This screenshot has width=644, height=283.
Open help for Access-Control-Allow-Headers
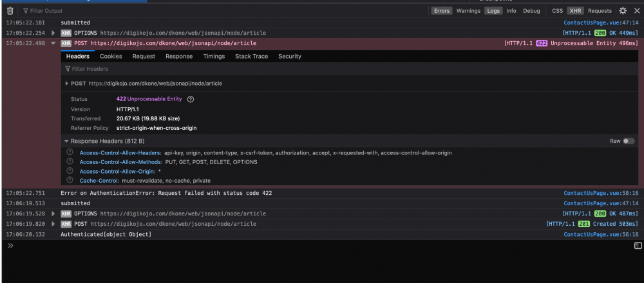click(x=70, y=152)
